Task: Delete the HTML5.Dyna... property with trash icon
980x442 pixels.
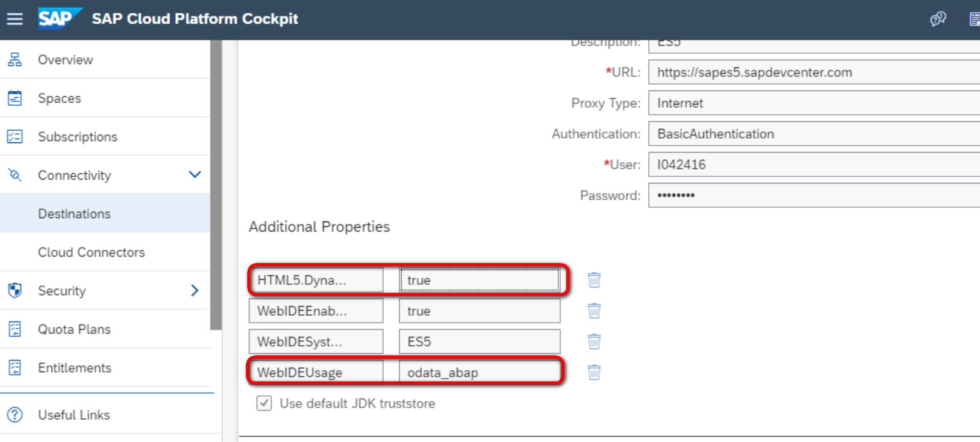Action: click(x=594, y=280)
